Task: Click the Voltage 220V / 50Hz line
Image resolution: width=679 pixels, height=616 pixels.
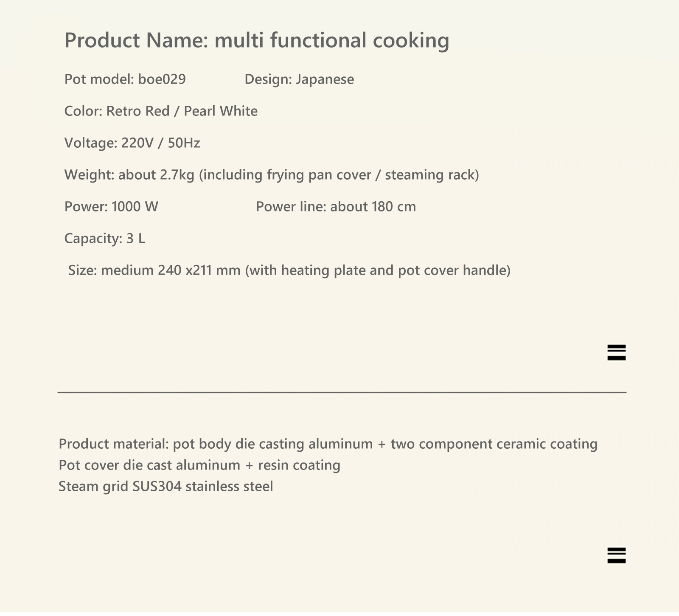Action: coord(132,143)
